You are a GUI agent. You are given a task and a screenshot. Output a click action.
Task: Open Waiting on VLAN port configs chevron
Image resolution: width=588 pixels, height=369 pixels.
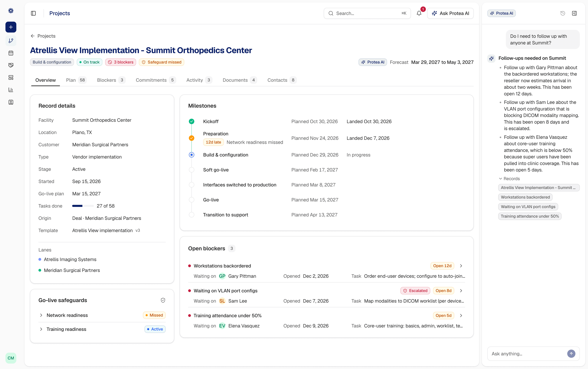pyautogui.click(x=461, y=291)
